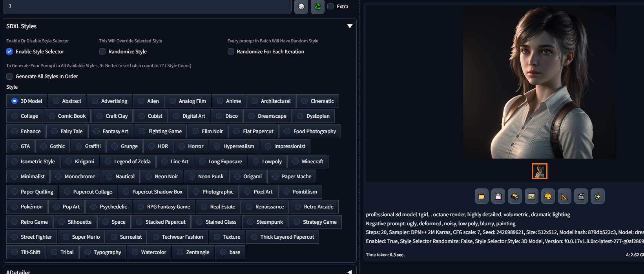Send image to inpaint via palette icon

548,196
